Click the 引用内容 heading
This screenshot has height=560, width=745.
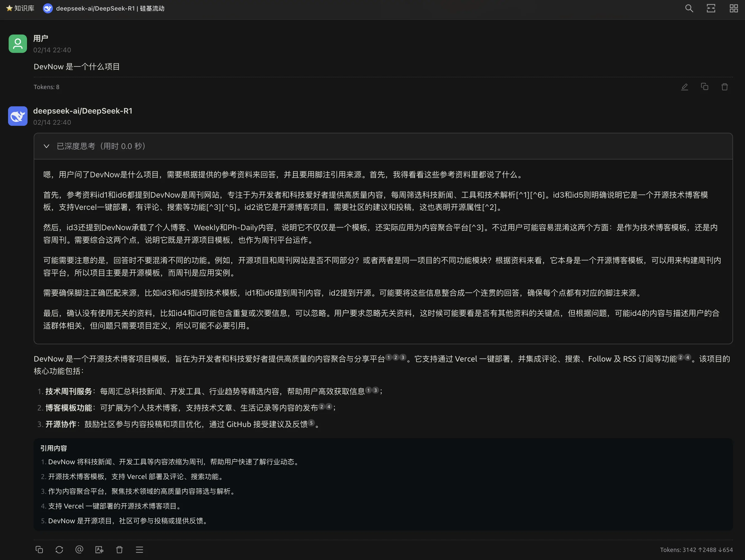coord(53,448)
